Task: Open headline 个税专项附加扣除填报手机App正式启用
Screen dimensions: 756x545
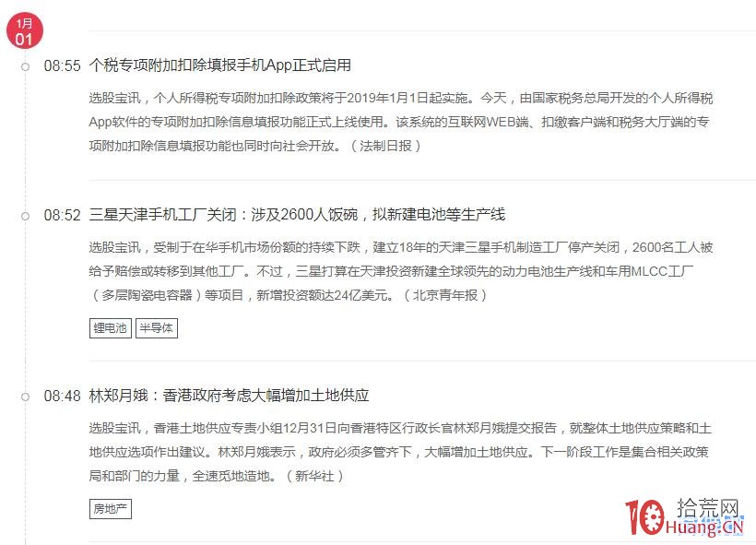Action: 219,65
